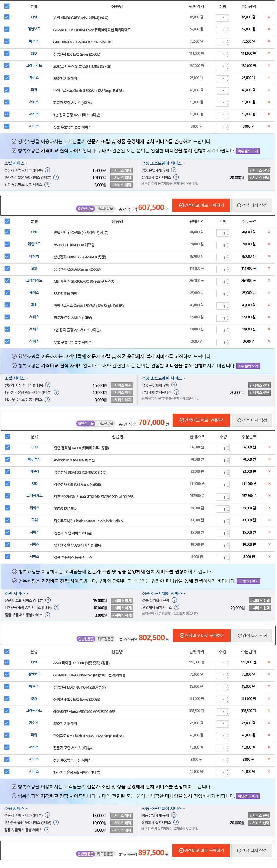Select 일반전문몰 beside the 802,500원 total
Image resolution: width=277 pixels, height=868 pixels.
86,639
